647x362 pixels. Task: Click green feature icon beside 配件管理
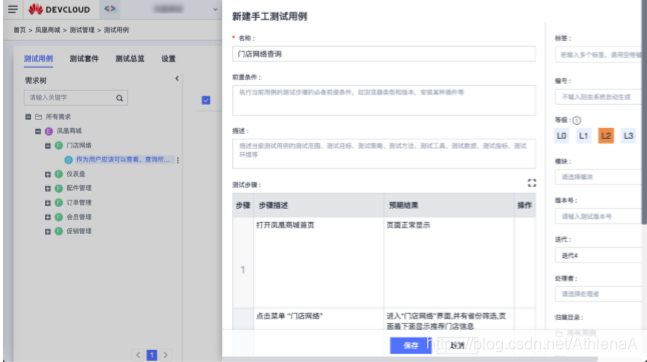[59, 188]
